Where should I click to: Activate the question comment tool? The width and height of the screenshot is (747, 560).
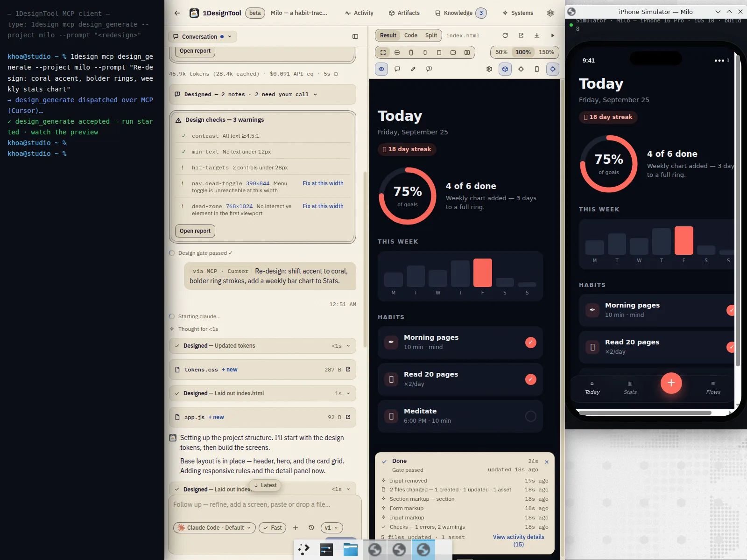pos(429,69)
